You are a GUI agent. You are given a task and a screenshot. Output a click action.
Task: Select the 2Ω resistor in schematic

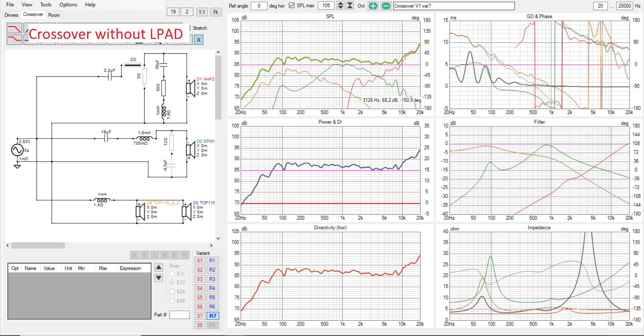point(133,65)
